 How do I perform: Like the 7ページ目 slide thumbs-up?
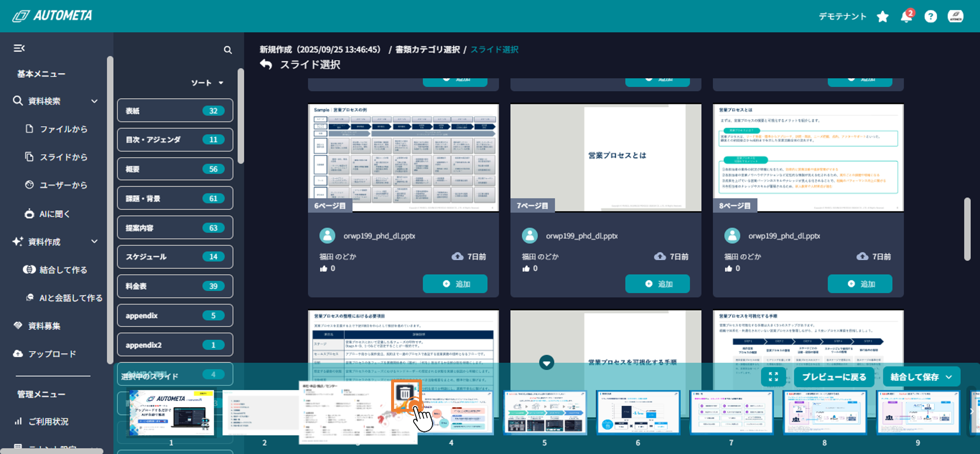(x=526, y=269)
